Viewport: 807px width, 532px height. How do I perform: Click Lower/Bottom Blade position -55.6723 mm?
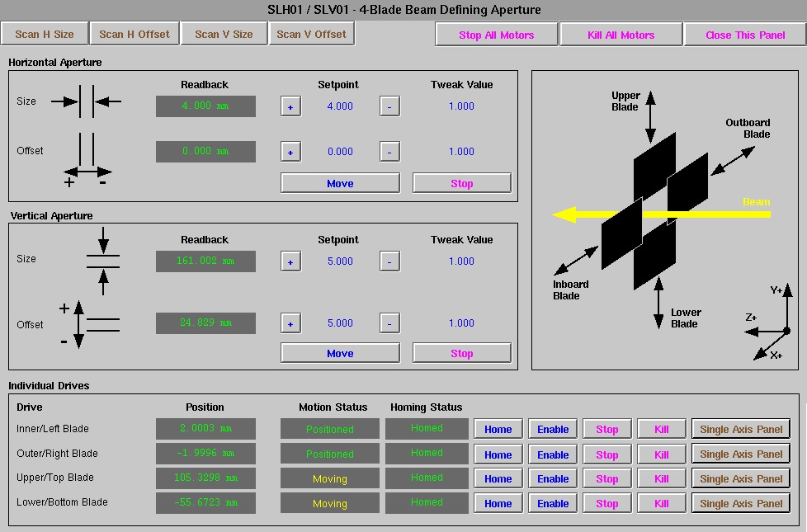205,502
